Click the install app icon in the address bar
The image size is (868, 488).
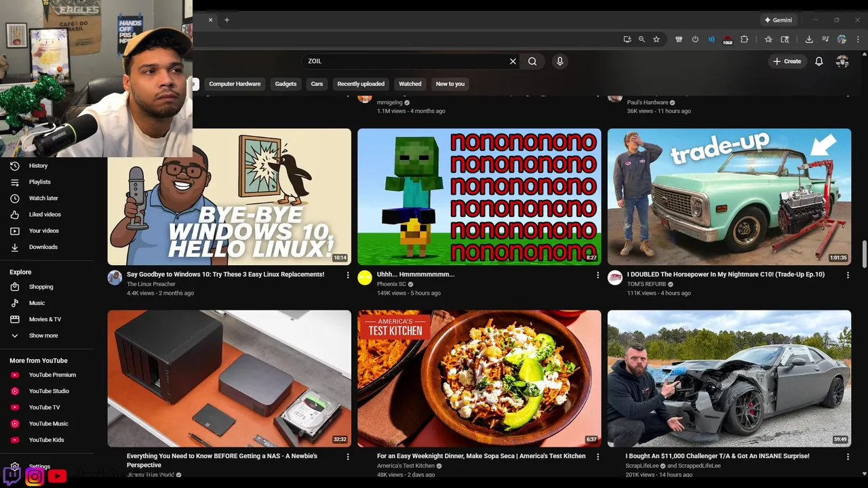coord(627,39)
